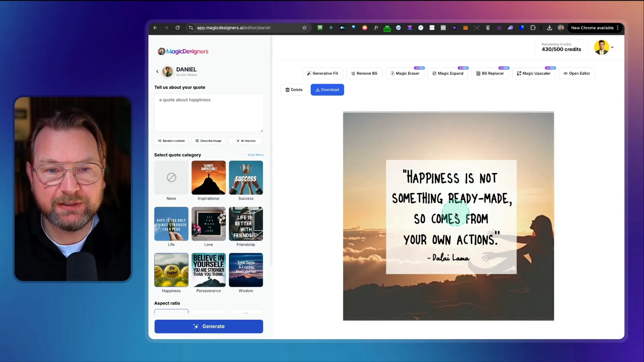Viewport: 644px width, 362px height.
Task: Select the Wisdom quote category
Action: 246,270
